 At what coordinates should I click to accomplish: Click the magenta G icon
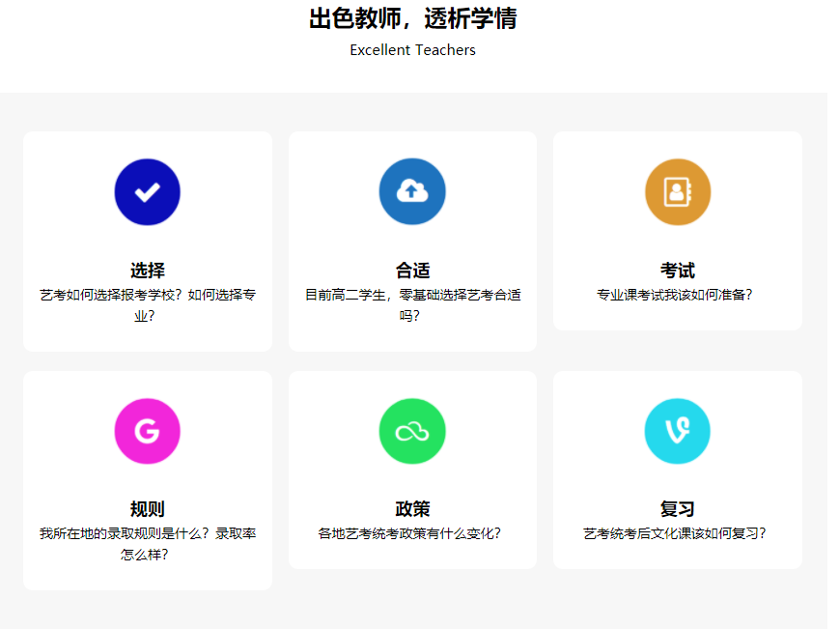click(x=147, y=431)
